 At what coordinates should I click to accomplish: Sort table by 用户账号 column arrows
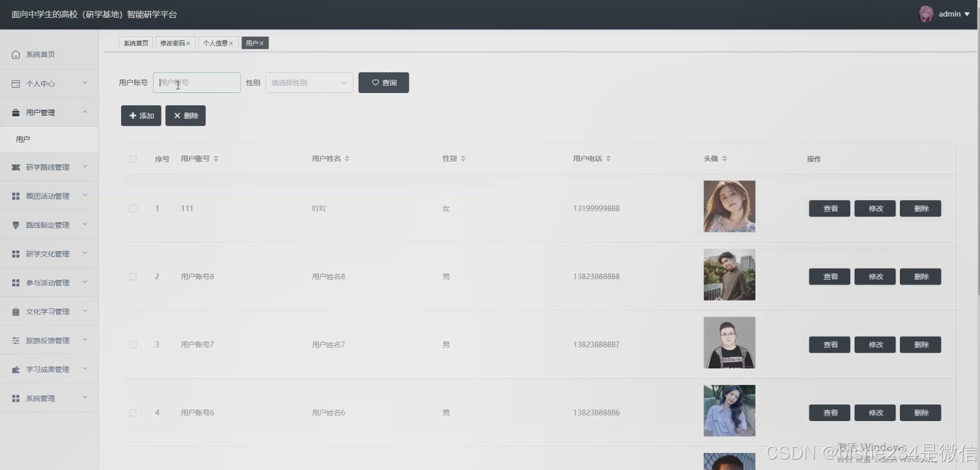[x=216, y=159]
